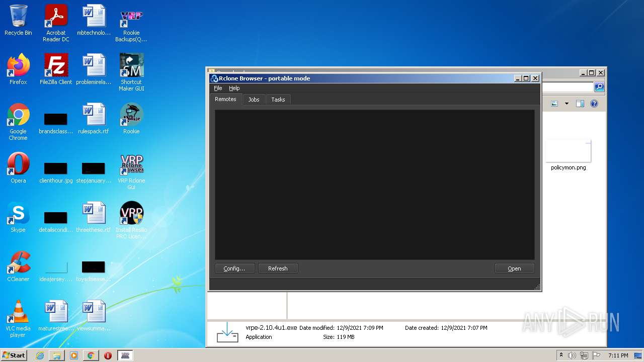Open File menu in Rclone Browser
Viewport: 644px width, 362px height.
coord(218,88)
